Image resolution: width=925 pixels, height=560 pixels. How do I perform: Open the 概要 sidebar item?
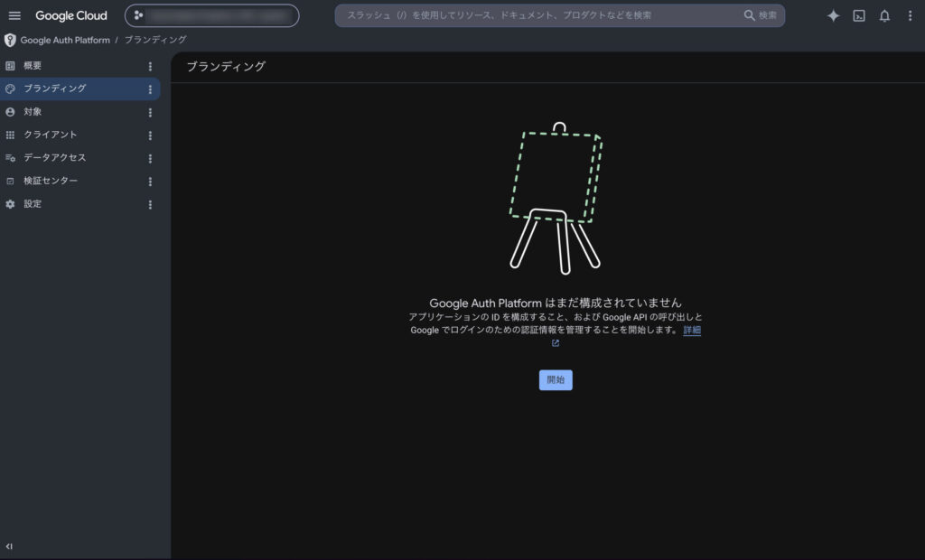pyautogui.click(x=80, y=66)
